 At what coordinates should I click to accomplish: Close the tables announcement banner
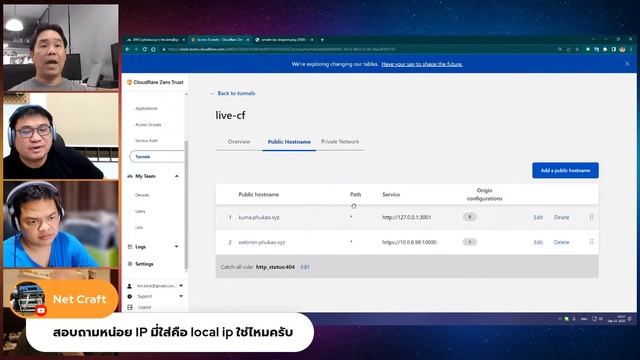[x=627, y=64]
